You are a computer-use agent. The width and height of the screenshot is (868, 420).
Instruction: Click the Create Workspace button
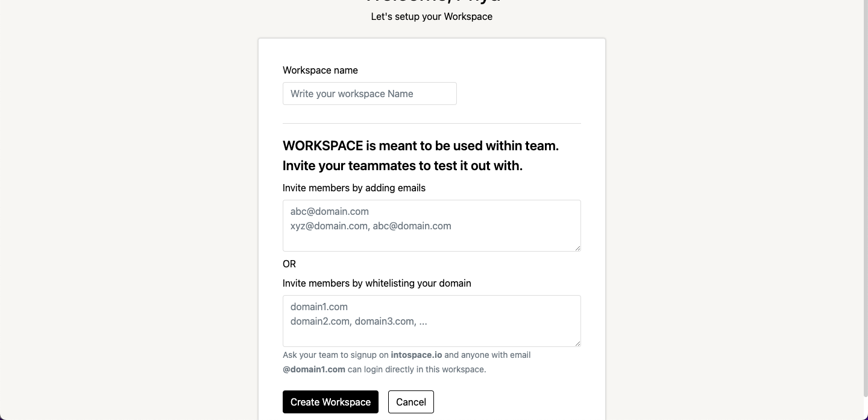[x=330, y=402]
